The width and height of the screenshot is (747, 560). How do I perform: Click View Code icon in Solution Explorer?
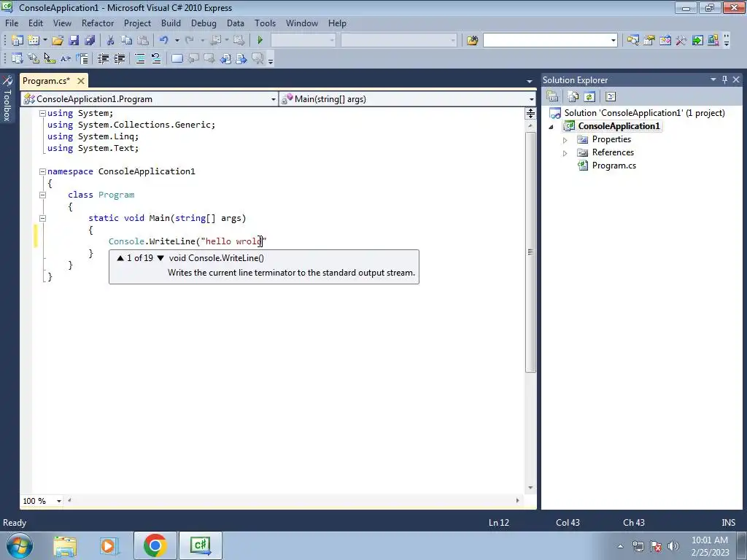[611, 97]
